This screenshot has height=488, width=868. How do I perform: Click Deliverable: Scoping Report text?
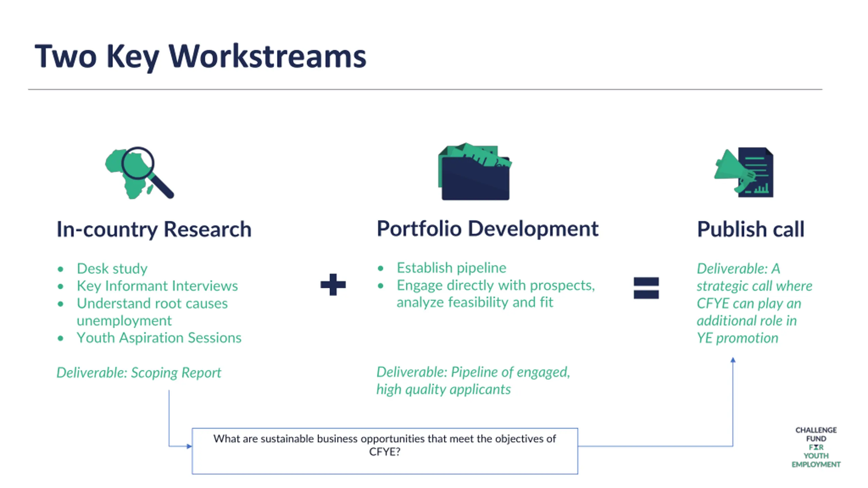coord(139,372)
